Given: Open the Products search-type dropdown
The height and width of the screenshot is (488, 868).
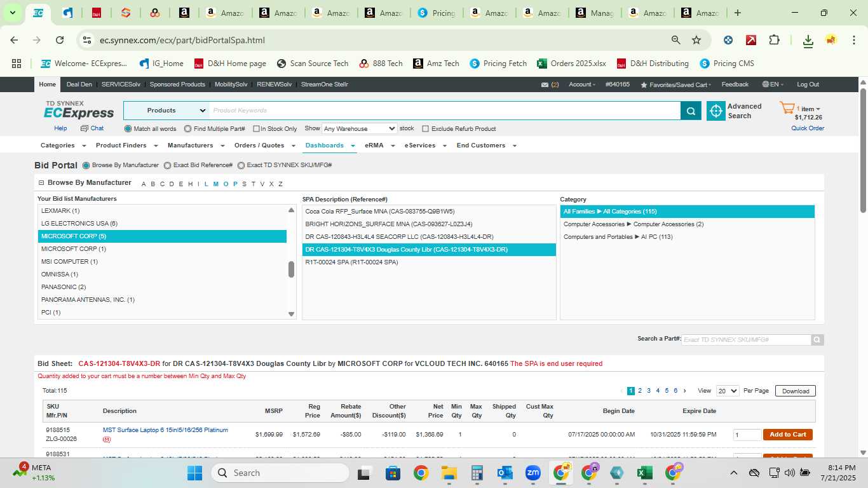Looking at the screenshot, I should [166, 111].
